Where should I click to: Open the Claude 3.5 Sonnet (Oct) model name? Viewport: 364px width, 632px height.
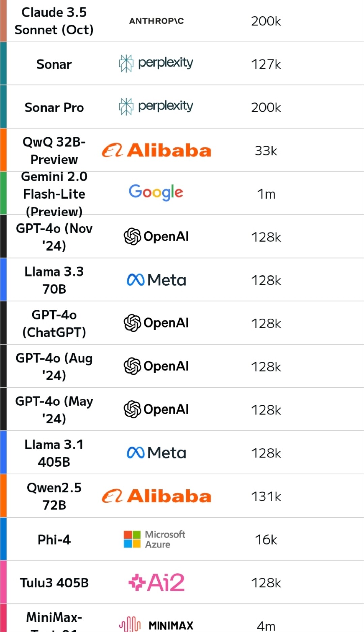(54, 21)
